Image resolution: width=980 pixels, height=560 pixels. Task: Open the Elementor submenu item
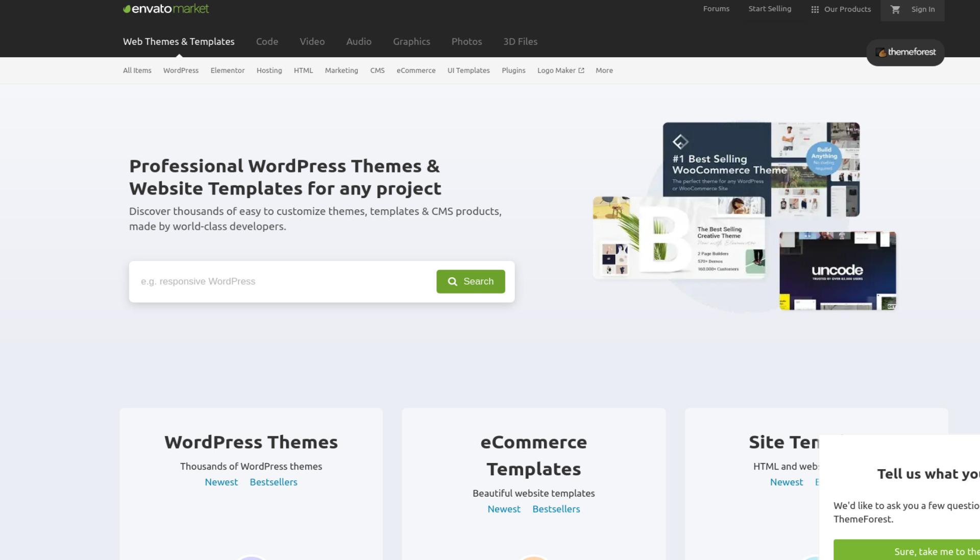[228, 70]
